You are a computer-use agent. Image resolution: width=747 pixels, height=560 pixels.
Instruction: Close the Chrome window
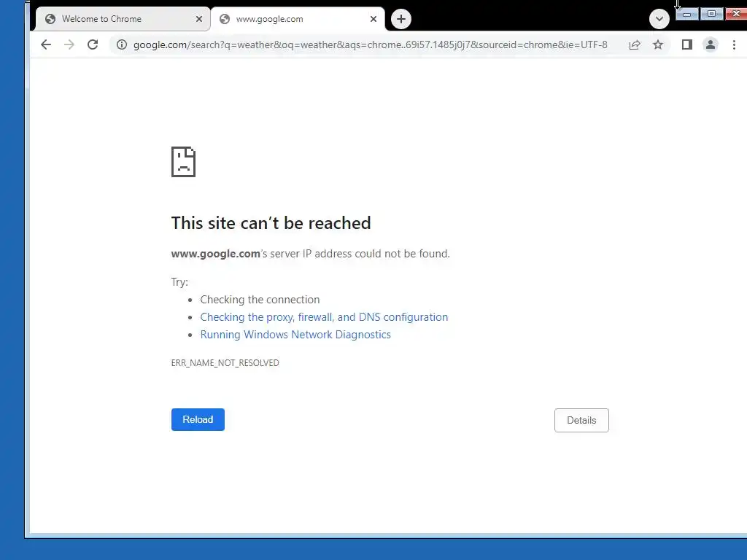coord(736,14)
